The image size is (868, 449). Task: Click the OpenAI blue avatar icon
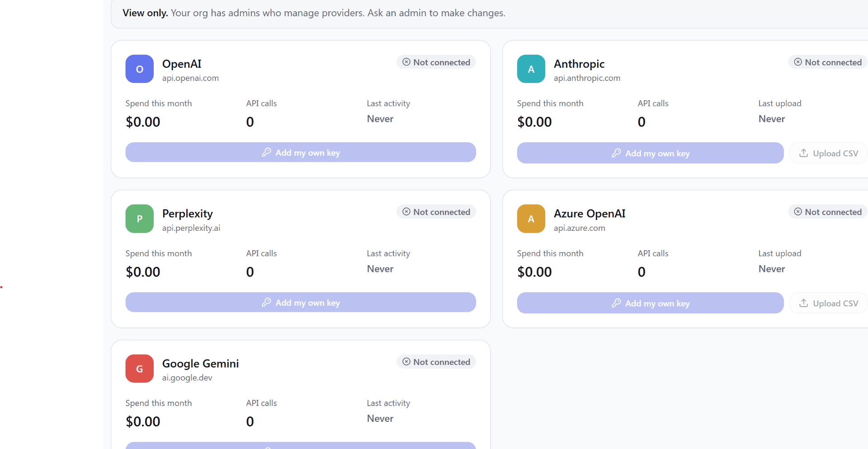[139, 69]
